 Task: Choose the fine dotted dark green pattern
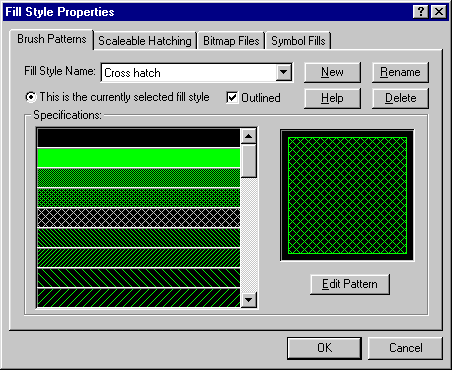(139, 178)
